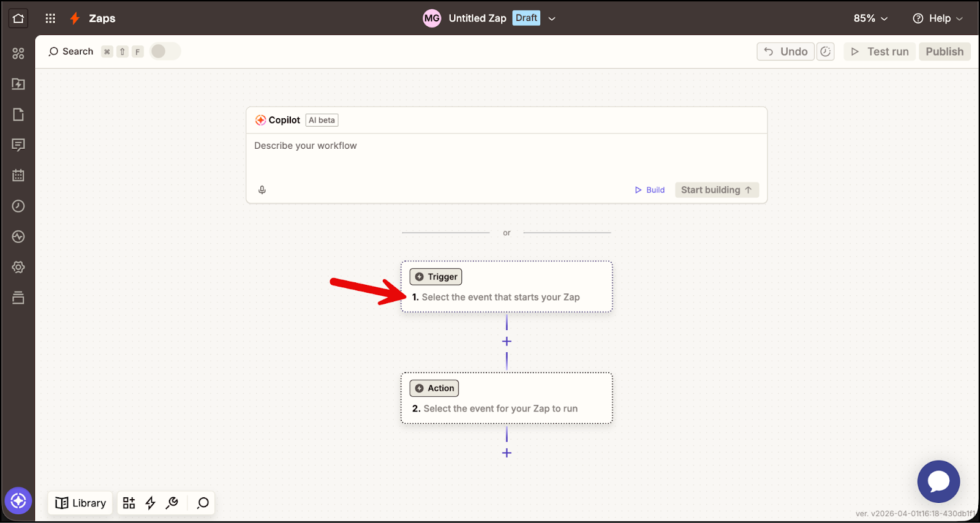Viewport: 980px width, 523px height.
Task: Open the Help dropdown menu
Action: coord(938,18)
